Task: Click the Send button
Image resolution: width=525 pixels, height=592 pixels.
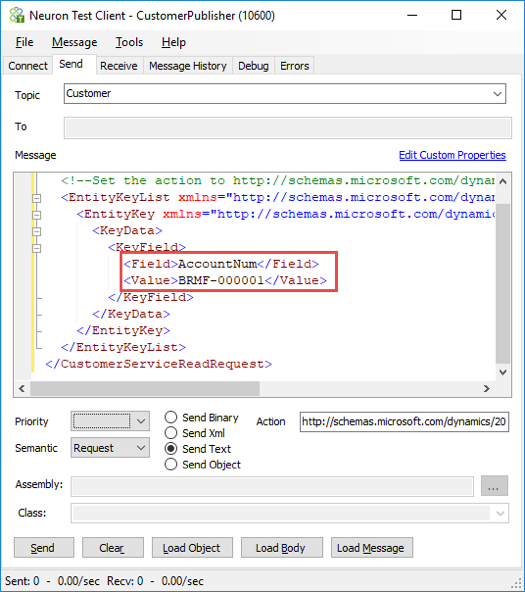Action: [44, 547]
